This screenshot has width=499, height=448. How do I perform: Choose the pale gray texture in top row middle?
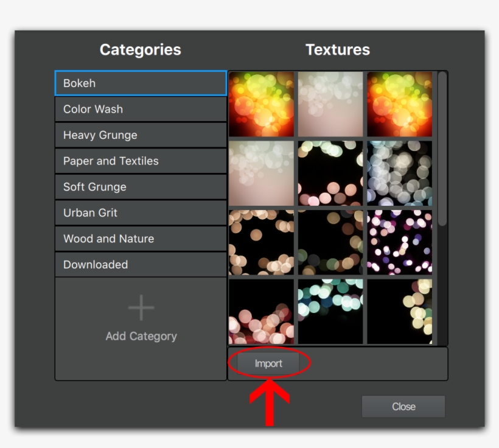(330, 104)
